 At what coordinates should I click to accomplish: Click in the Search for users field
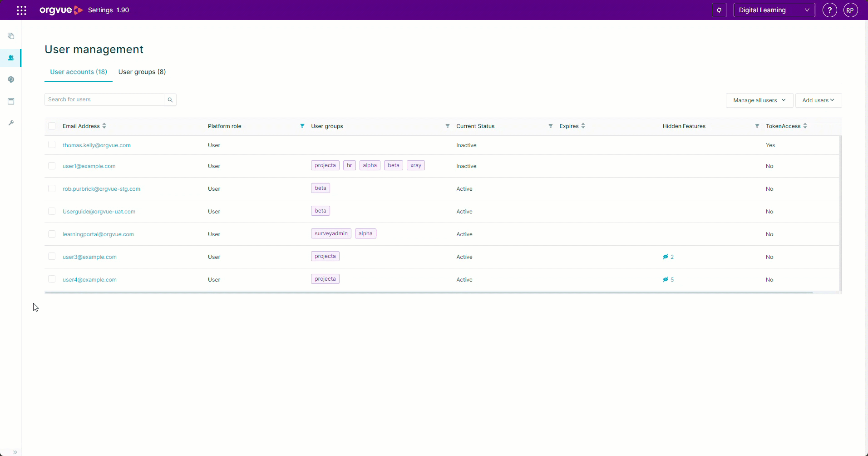pos(104,99)
